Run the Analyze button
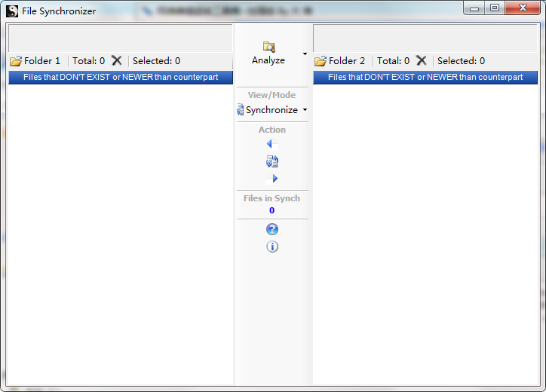Screen dimensions: 546x392 [x=268, y=54]
